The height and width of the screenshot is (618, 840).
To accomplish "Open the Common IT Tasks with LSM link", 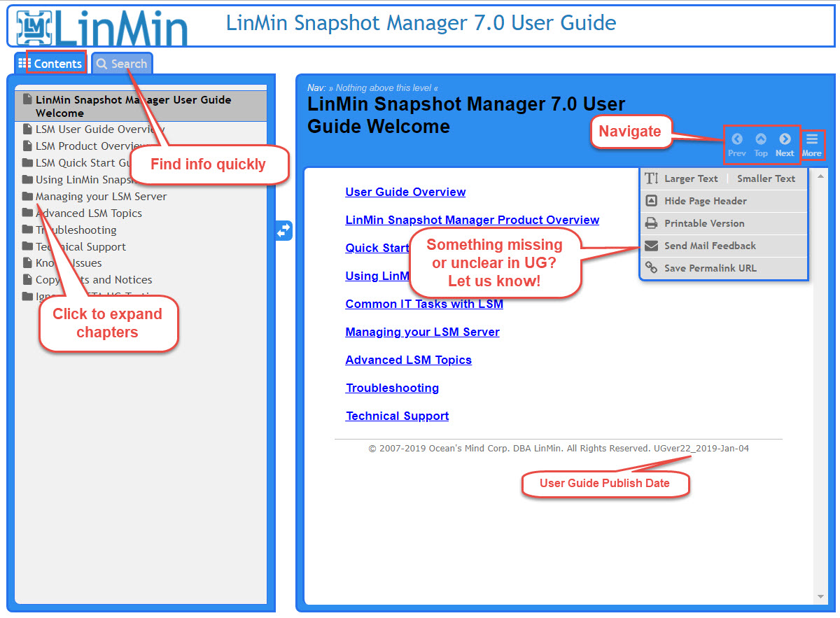I will coord(424,304).
